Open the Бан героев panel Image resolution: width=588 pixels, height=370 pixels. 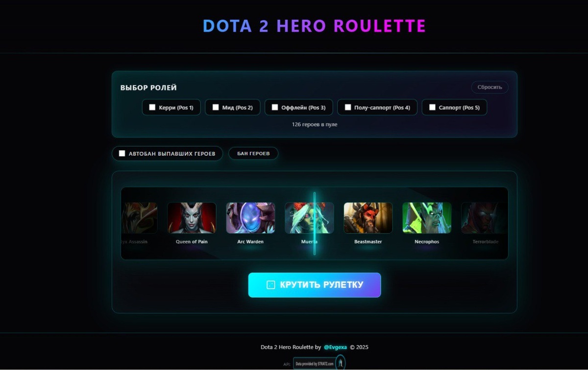coord(253,153)
